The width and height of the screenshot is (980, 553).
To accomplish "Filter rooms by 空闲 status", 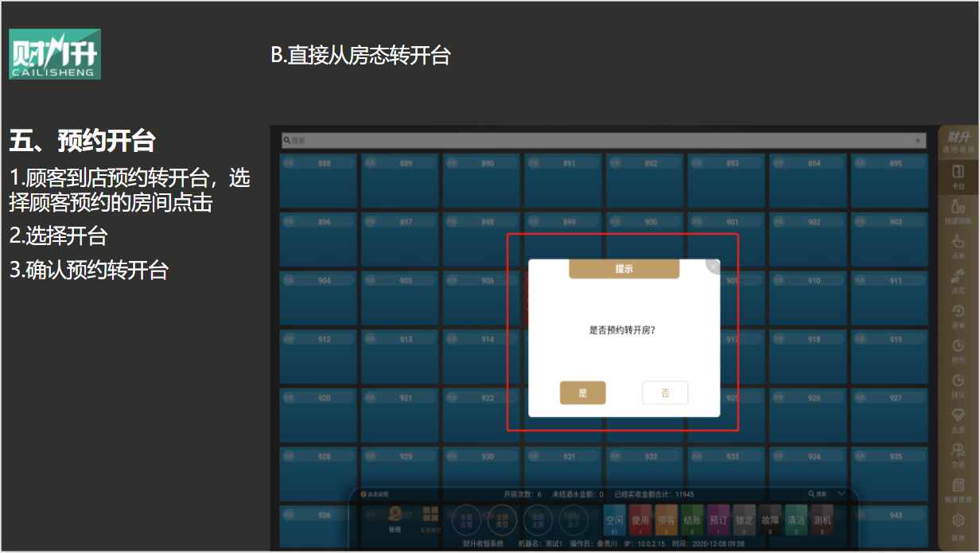I will tap(615, 520).
